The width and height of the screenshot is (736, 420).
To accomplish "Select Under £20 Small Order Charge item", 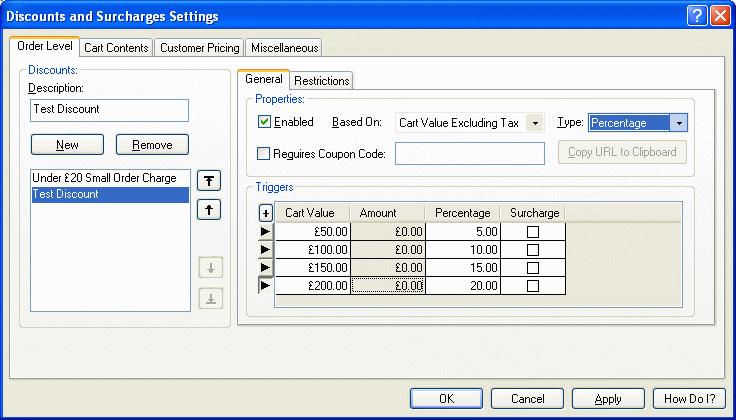I will pyautogui.click(x=104, y=178).
